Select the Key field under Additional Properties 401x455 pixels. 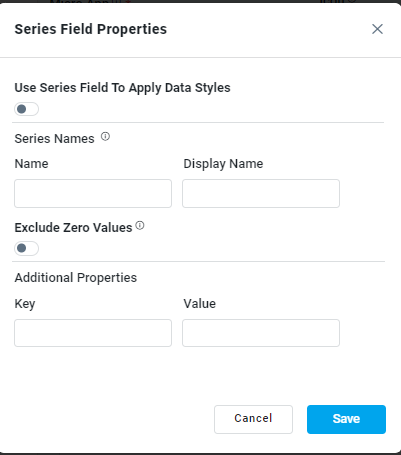(93, 333)
